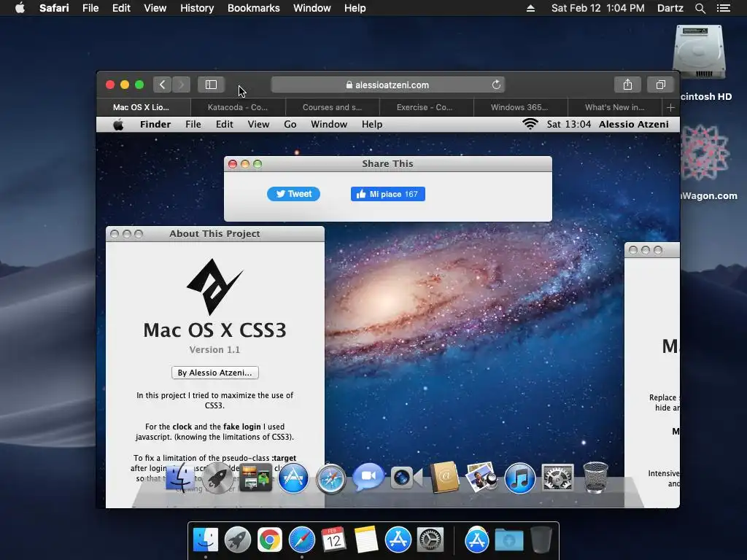This screenshot has width=747, height=560.
Task: Click the Finder icon in the web page dock
Action: coord(180,478)
